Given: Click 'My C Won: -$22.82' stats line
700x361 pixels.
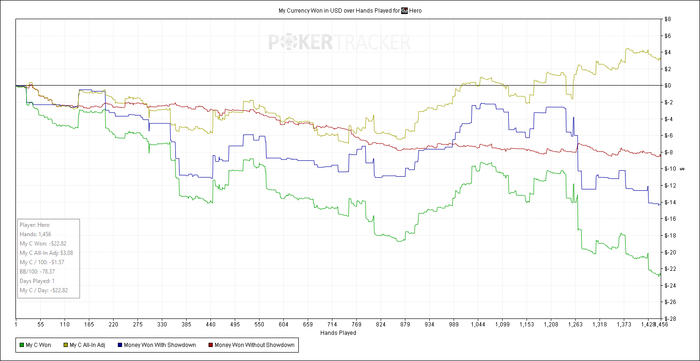Looking at the screenshot, I should (x=43, y=244).
